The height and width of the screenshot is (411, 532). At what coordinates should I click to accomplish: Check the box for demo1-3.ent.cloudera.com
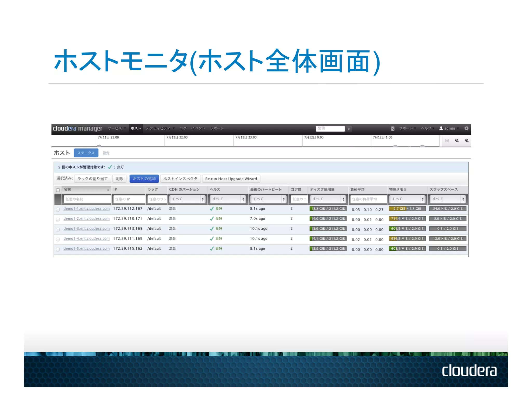(x=58, y=229)
